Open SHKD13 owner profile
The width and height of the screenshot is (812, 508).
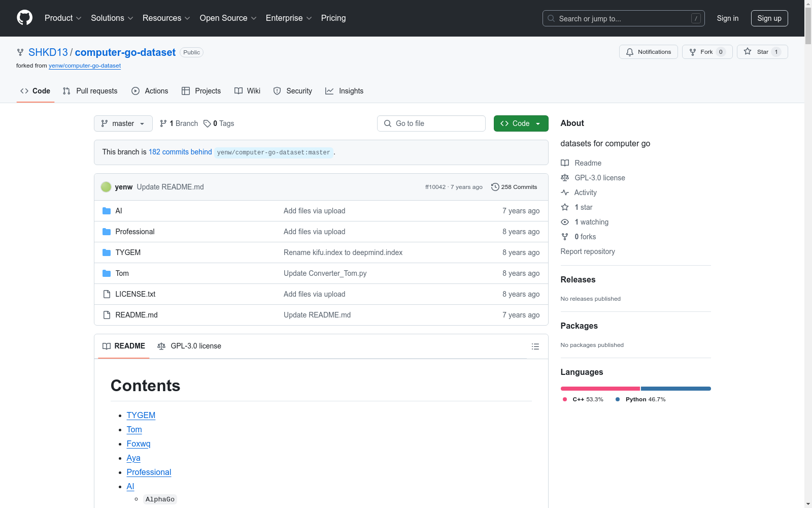[x=48, y=52]
